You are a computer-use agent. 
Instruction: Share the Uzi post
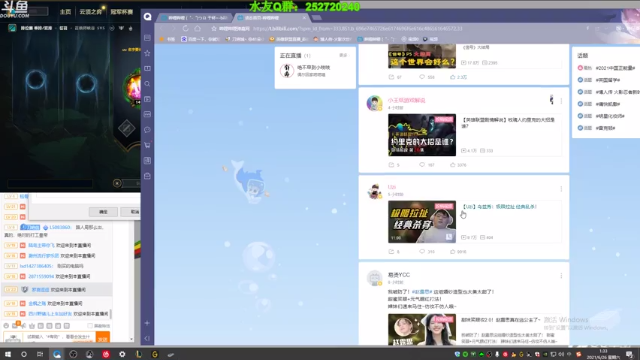coord(394,252)
